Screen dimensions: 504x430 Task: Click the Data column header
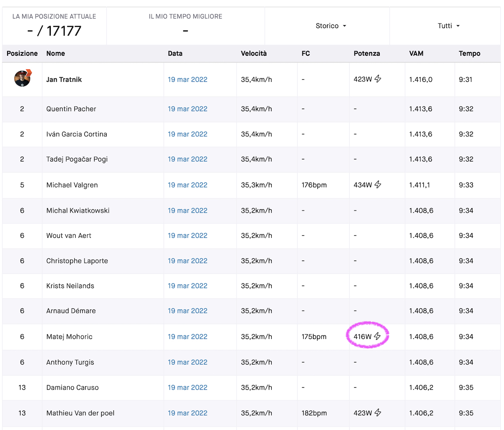coord(175,54)
